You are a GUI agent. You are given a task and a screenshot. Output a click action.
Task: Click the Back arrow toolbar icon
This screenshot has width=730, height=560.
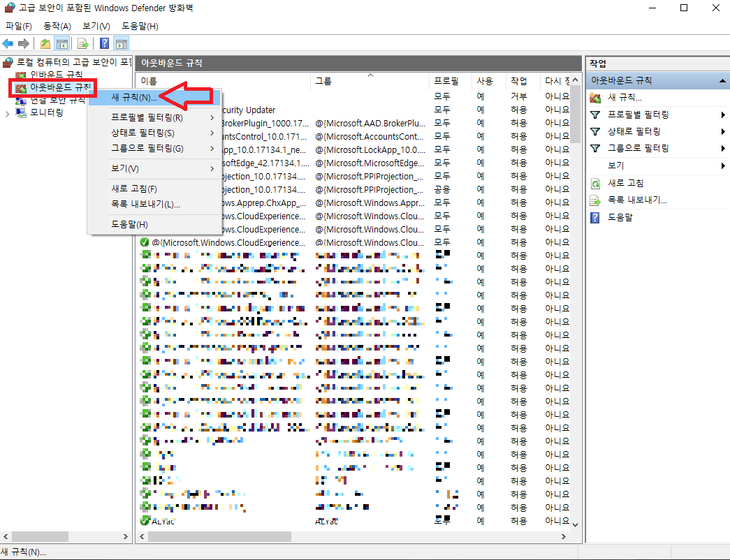(x=8, y=44)
